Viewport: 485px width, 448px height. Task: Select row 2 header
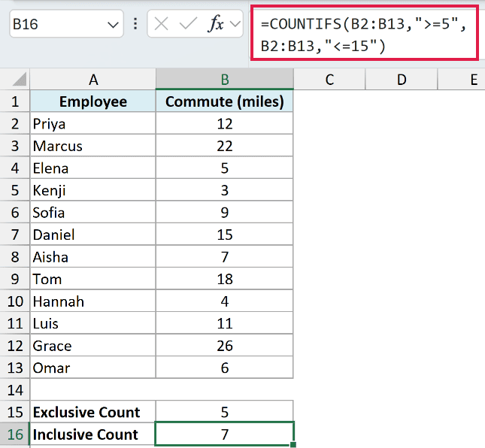(15, 123)
